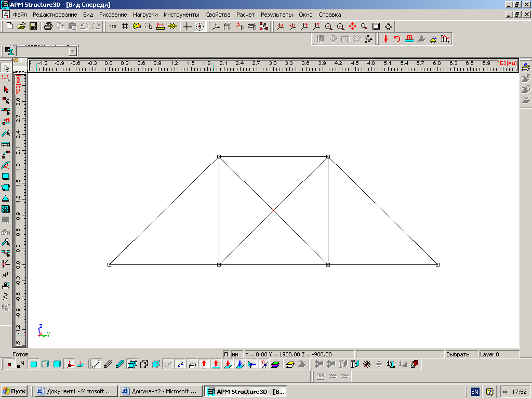Open the Инструменты menu
The width and height of the screenshot is (532, 399).
click(181, 15)
